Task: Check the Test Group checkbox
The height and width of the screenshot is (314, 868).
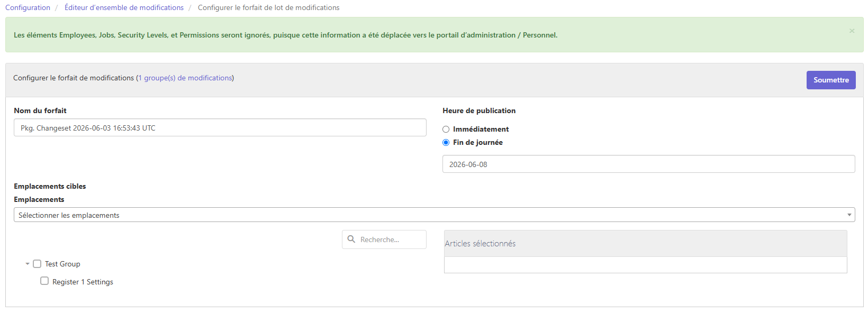Action: pos(37,264)
